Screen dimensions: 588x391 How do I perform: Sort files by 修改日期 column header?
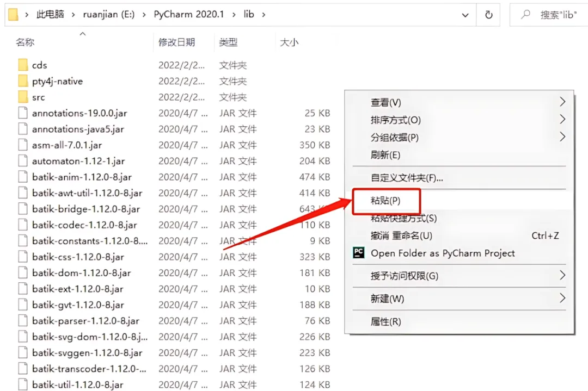[x=176, y=42]
